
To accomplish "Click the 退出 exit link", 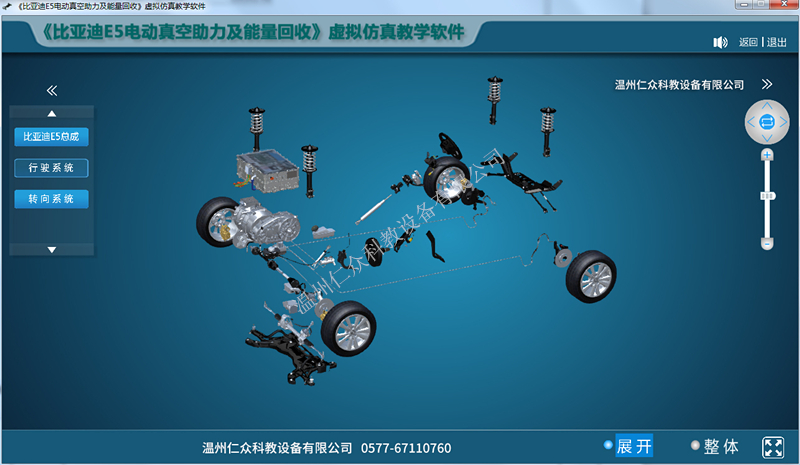I will point(777,42).
